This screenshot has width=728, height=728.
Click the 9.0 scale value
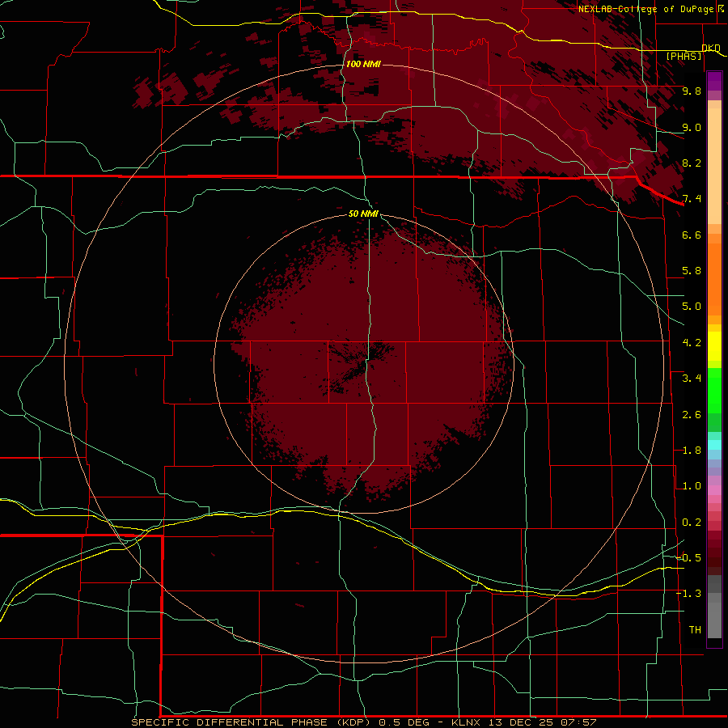pos(692,127)
